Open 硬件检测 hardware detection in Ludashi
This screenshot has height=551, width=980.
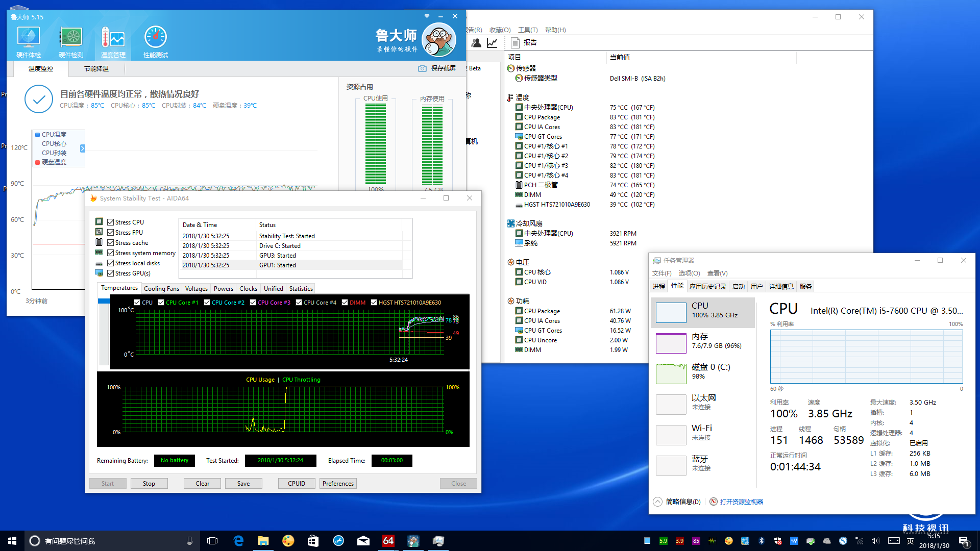point(71,41)
